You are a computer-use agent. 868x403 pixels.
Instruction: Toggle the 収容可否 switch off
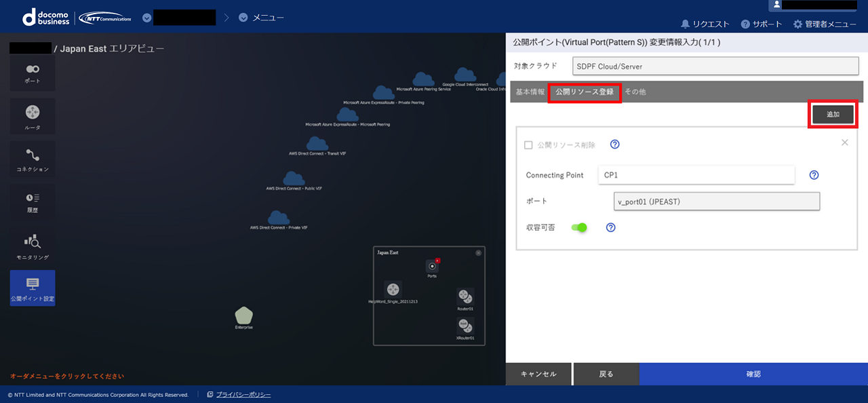pos(579,227)
